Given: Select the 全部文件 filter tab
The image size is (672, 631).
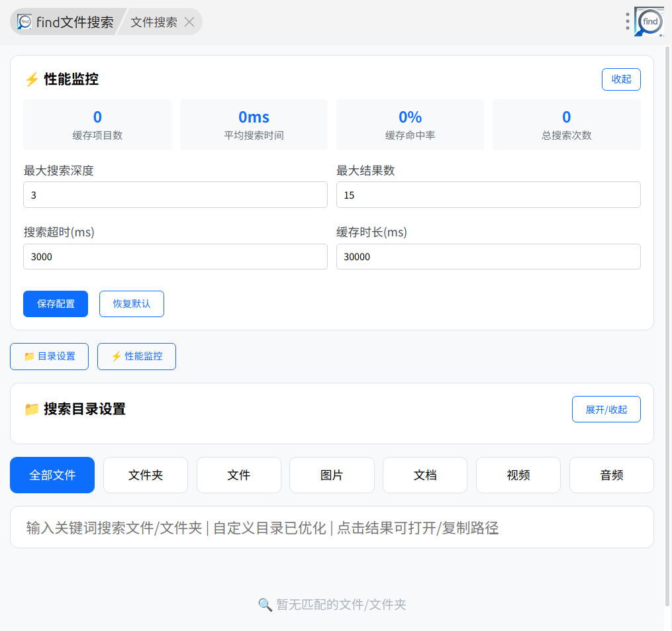Looking at the screenshot, I should point(52,475).
